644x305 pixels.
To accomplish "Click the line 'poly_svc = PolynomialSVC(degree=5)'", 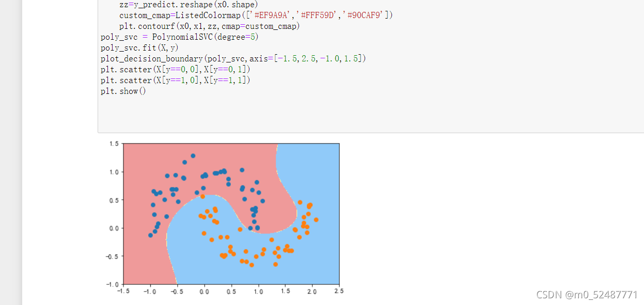I will pyautogui.click(x=179, y=37).
